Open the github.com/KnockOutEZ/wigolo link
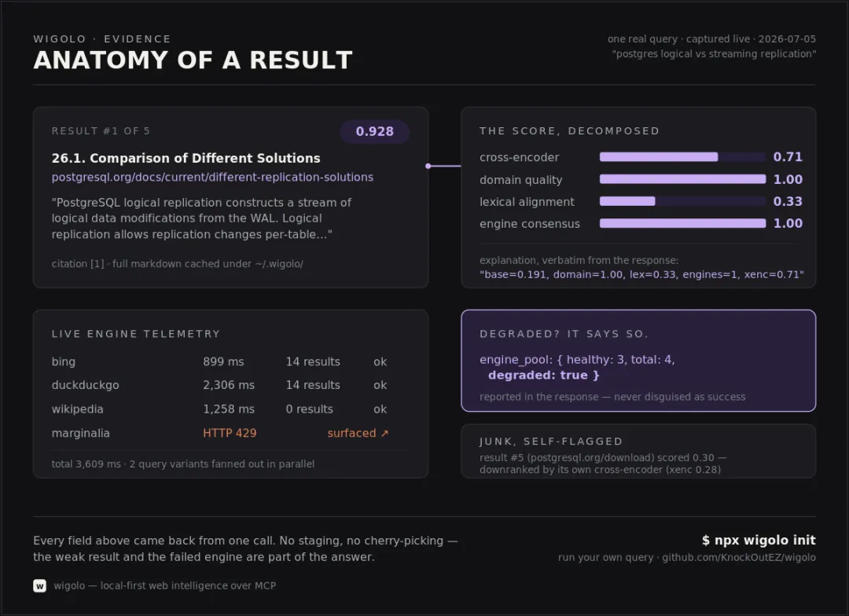The height and width of the screenshot is (616, 849). [738, 558]
